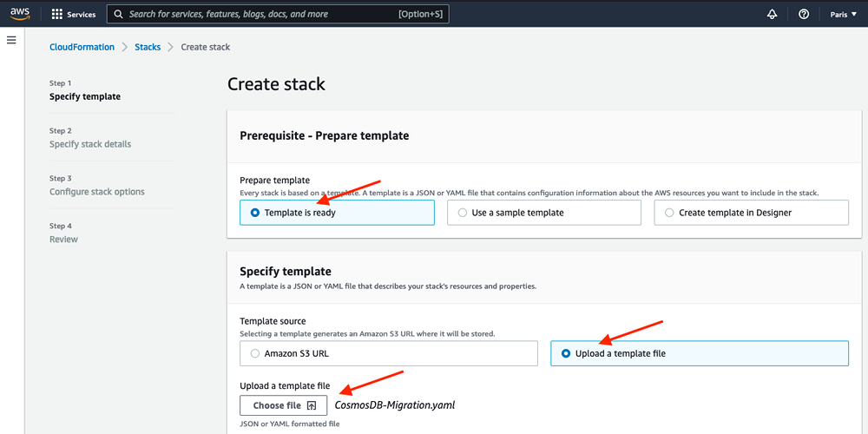Select the Template is ready option
Image resolution: width=868 pixels, height=434 pixels.
click(x=337, y=213)
